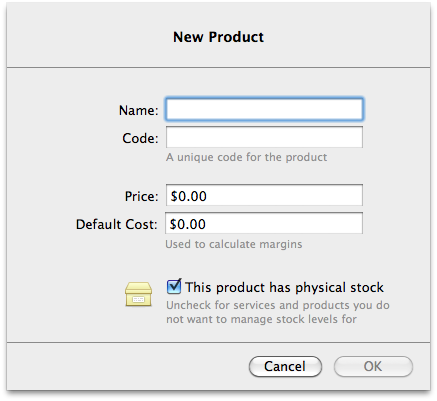Click the 'A unique code for the product' hint

246,157
